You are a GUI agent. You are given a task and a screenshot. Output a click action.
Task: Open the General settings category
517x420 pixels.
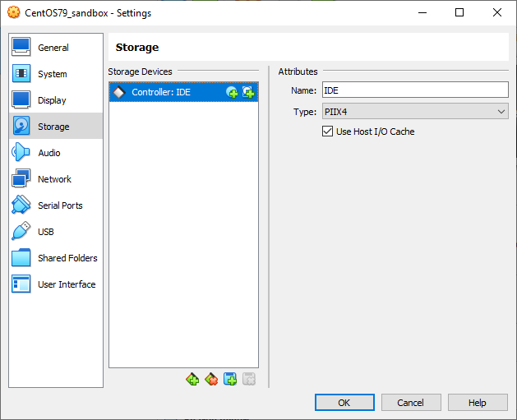click(53, 48)
